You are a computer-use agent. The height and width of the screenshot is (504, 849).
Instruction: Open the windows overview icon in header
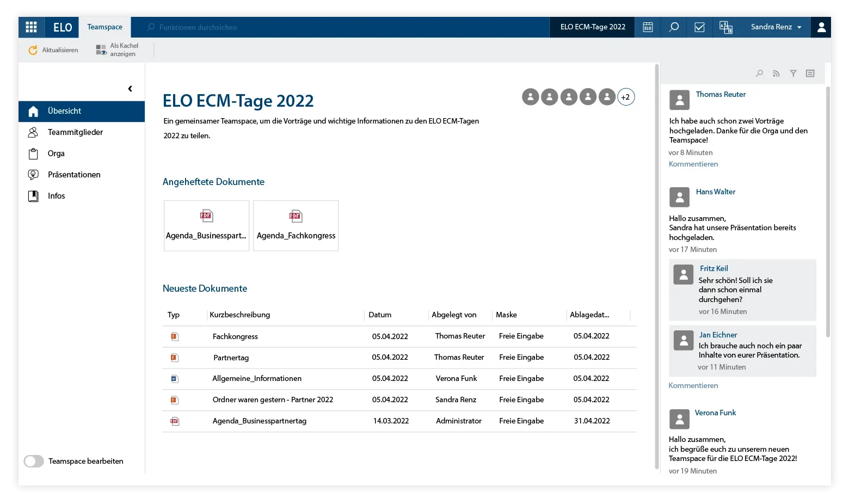pos(726,27)
